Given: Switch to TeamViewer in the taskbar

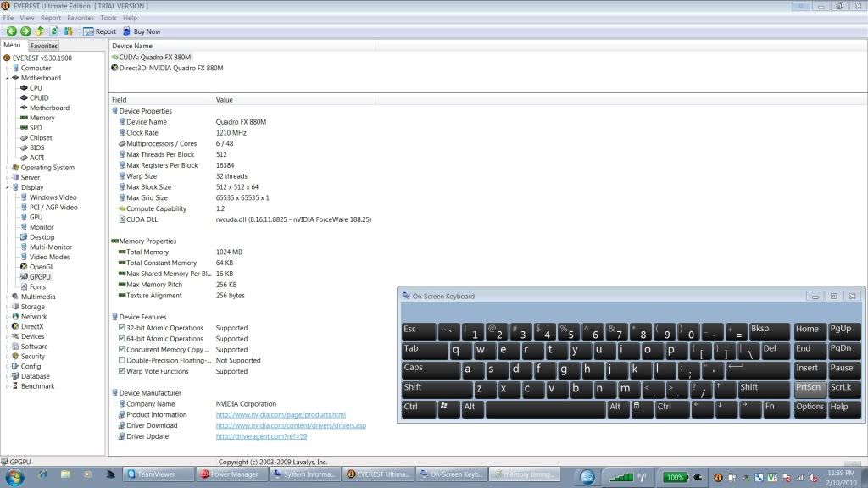Looking at the screenshot, I should tap(157, 474).
